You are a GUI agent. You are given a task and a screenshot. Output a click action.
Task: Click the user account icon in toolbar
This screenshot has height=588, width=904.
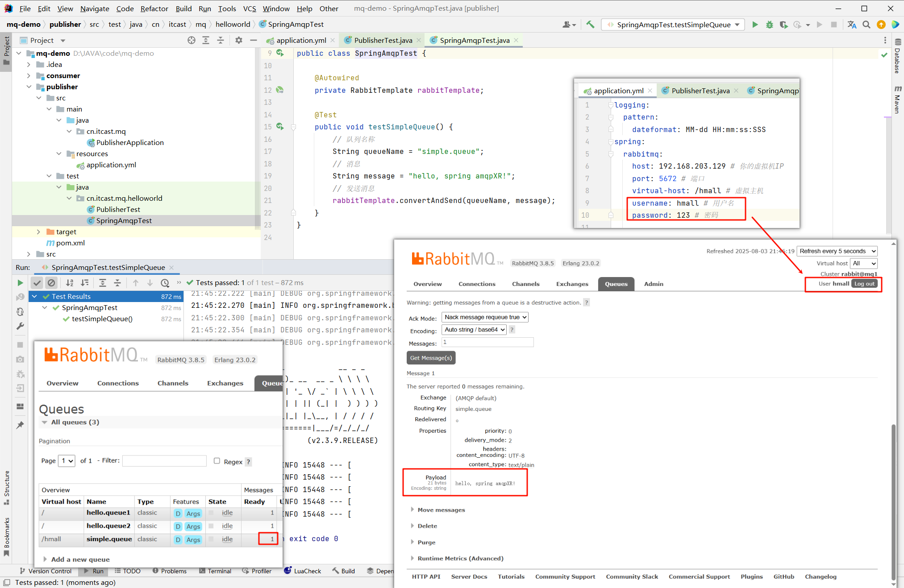tap(569, 25)
